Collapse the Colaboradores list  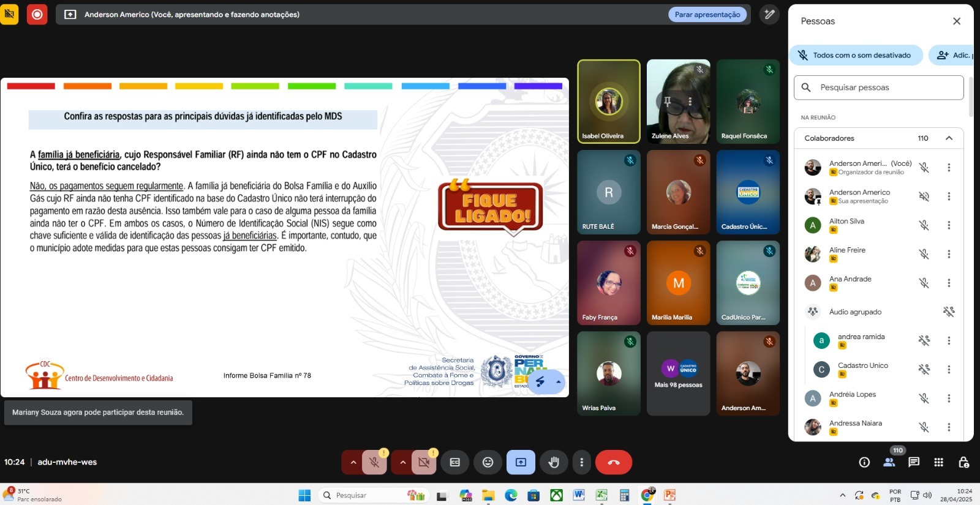coord(949,138)
